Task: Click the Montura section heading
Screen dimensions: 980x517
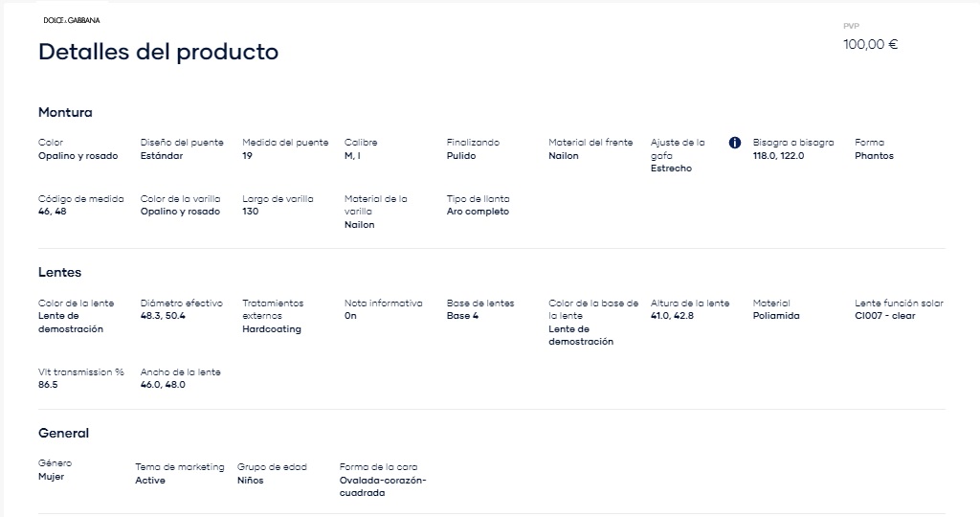Action: pyautogui.click(x=65, y=113)
